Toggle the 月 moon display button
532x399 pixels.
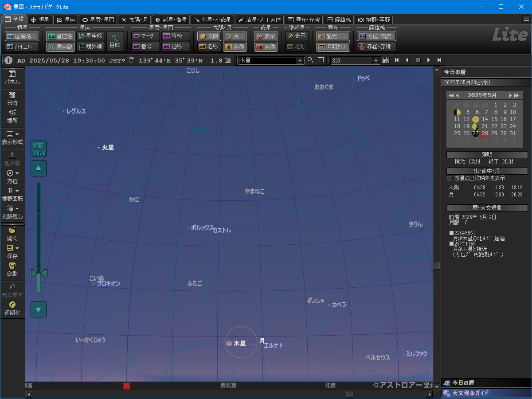pyautogui.click(x=235, y=36)
